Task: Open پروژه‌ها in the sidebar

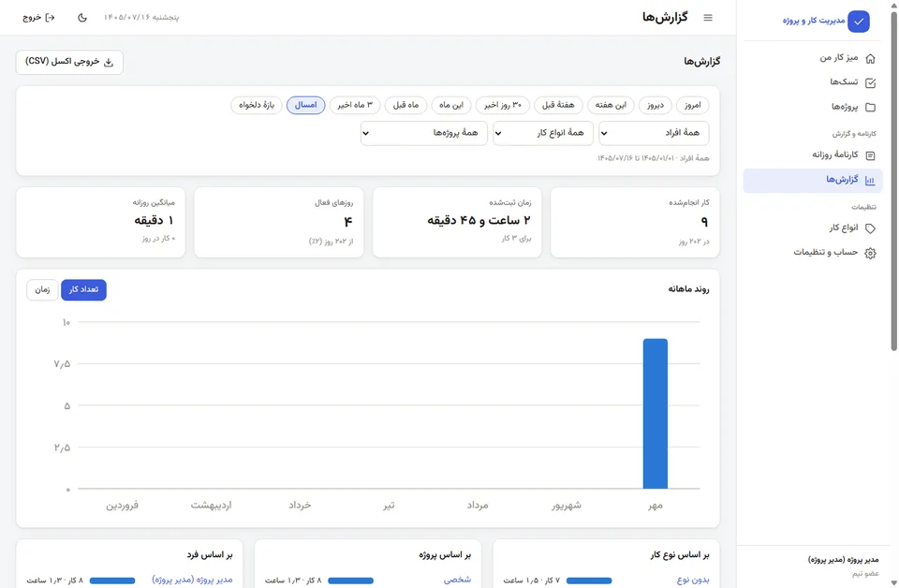Action: (813, 107)
